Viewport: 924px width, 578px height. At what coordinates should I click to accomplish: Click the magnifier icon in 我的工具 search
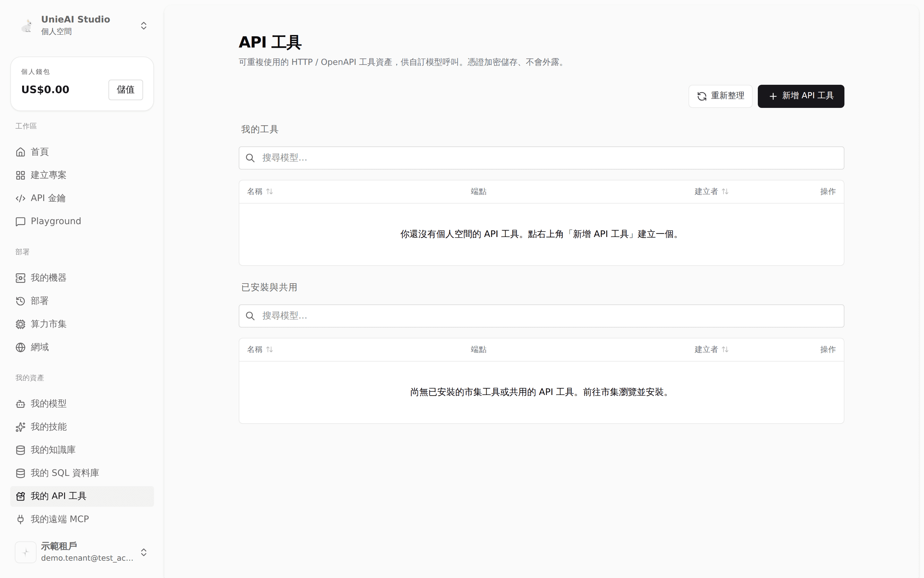tap(250, 158)
